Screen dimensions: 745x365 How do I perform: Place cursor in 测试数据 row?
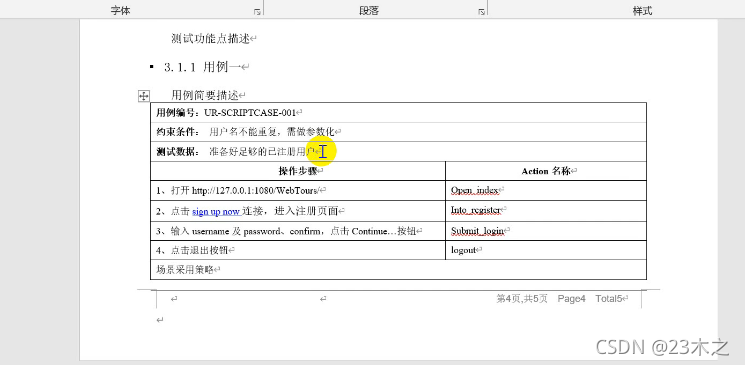pos(398,152)
